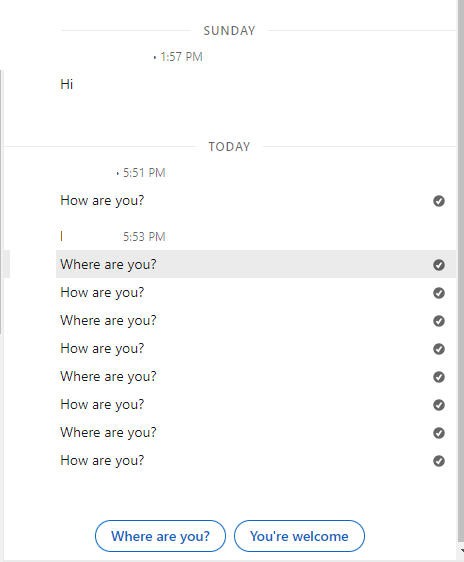Screen dimensions: 464x562
Task: Send the 'Where are you?' suggested reply
Action: [160, 536]
